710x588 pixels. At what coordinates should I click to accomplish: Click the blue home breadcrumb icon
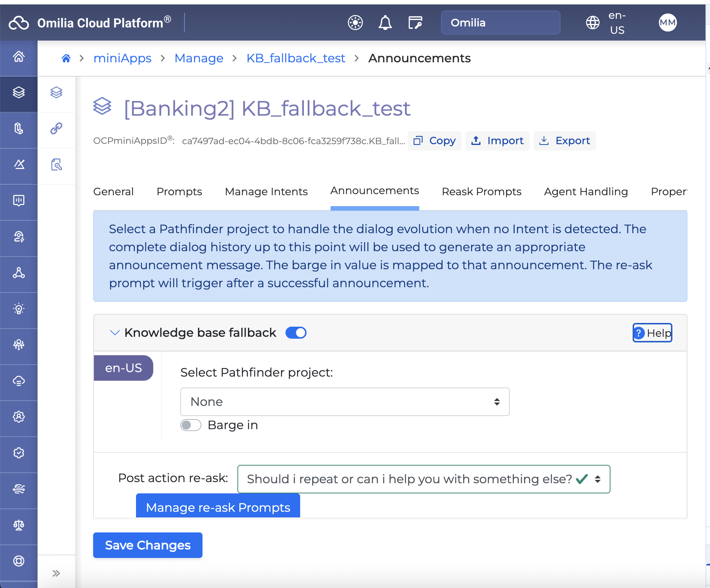point(66,58)
